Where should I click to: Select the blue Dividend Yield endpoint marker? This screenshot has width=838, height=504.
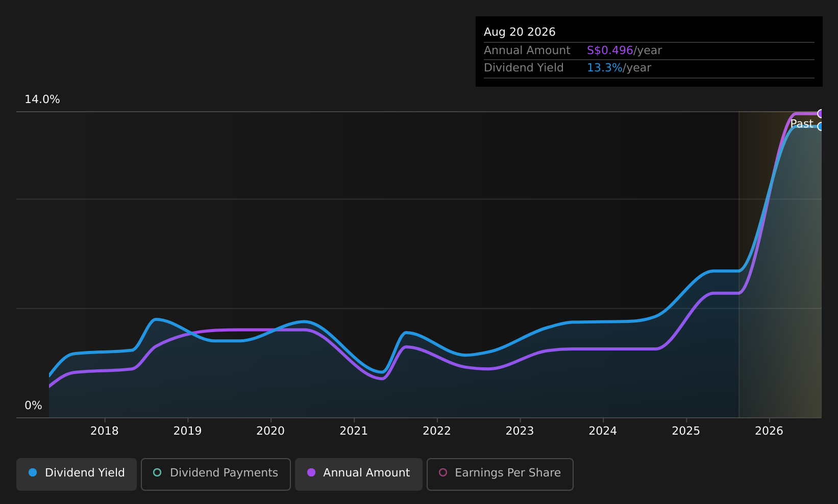coord(821,127)
